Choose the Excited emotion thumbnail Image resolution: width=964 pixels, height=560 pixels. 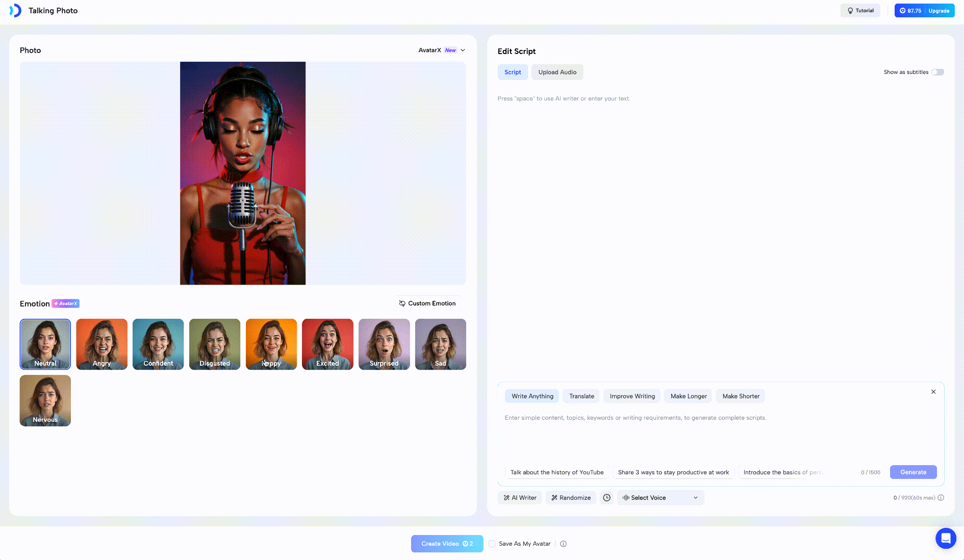327,344
